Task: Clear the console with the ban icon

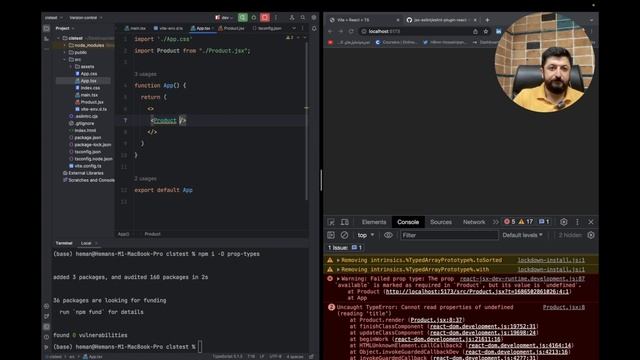Action: pyautogui.click(x=344, y=235)
